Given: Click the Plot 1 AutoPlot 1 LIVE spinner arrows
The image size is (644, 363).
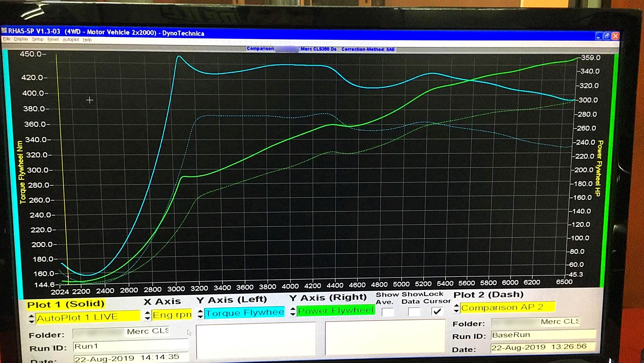Looking at the screenshot, I should pyautogui.click(x=31, y=319).
